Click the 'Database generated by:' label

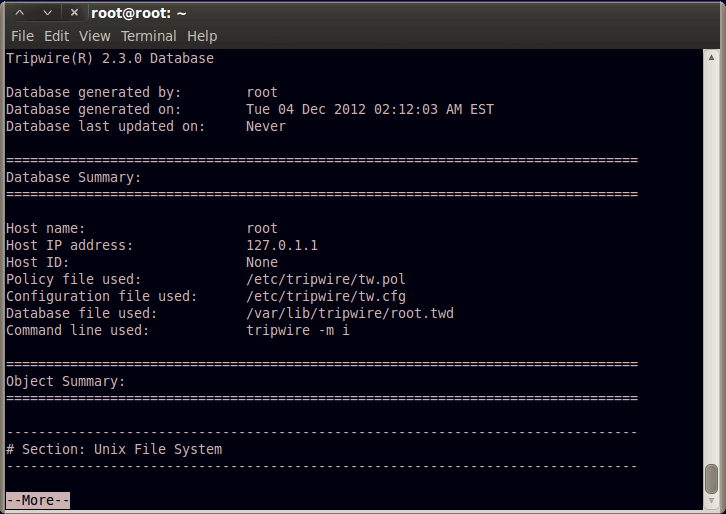[94, 93]
